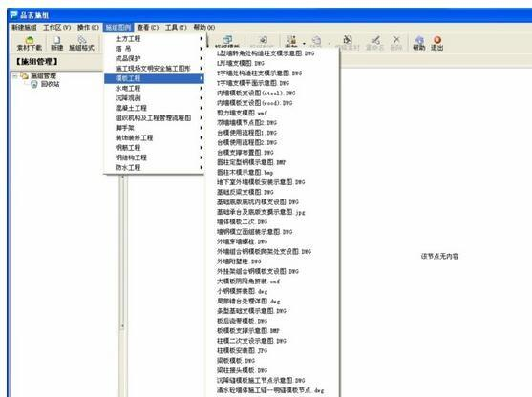The width and height of the screenshot is (532, 397).
Task: Open the 帮助(H) menu in menu bar
Action: pos(204,27)
